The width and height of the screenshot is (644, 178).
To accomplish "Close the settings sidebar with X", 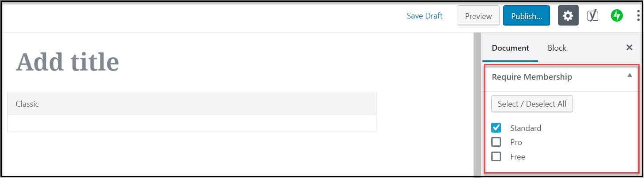I will [629, 48].
